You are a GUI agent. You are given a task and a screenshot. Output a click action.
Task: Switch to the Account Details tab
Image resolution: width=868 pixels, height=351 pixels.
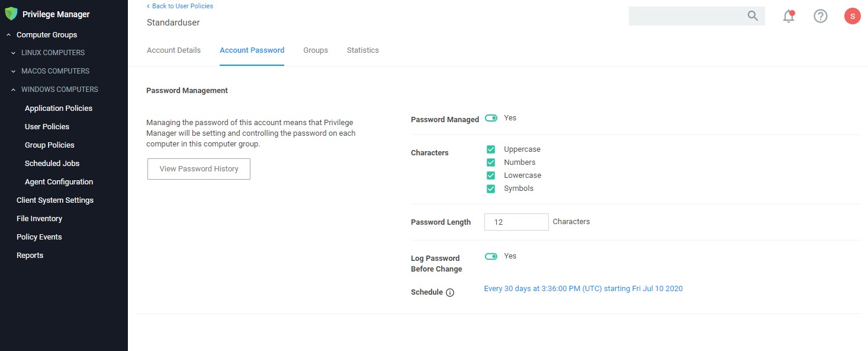coord(173,50)
